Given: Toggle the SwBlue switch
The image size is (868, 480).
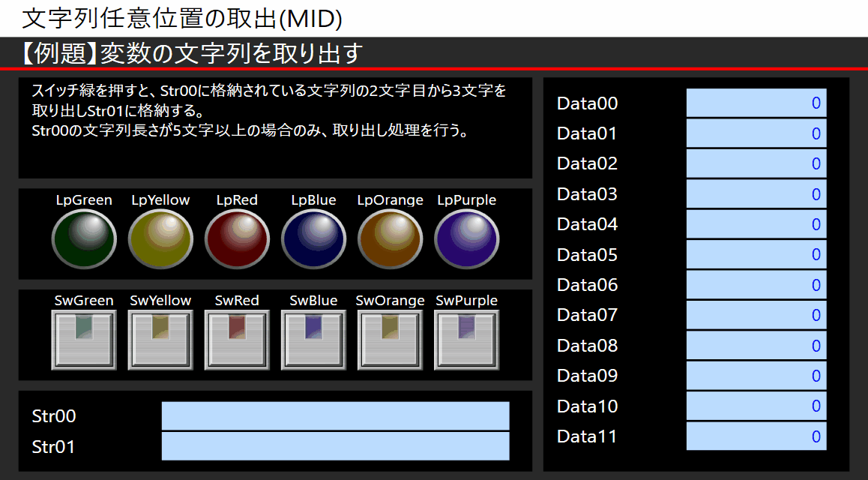Looking at the screenshot, I should (x=313, y=338).
